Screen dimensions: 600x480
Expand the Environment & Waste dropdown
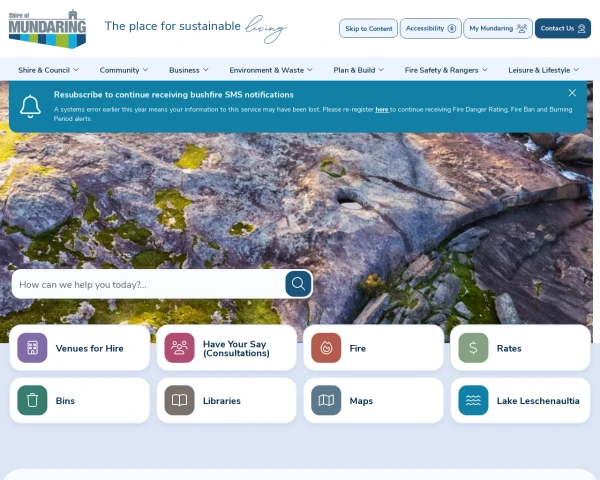click(x=271, y=70)
